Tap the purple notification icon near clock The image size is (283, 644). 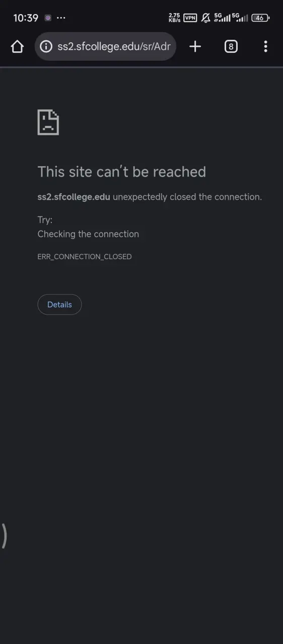[x=48, y=18]
